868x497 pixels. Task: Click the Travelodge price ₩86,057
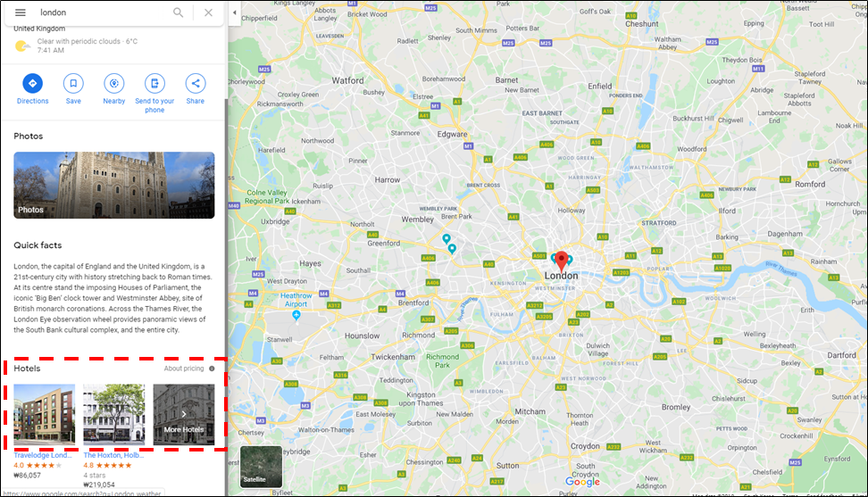(27, 476)
